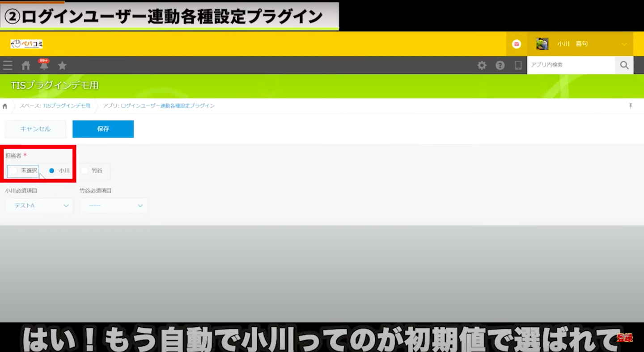Screen dimensions: 644x352
Task: Click the mobile view phone icon
Action: (518, 65)
